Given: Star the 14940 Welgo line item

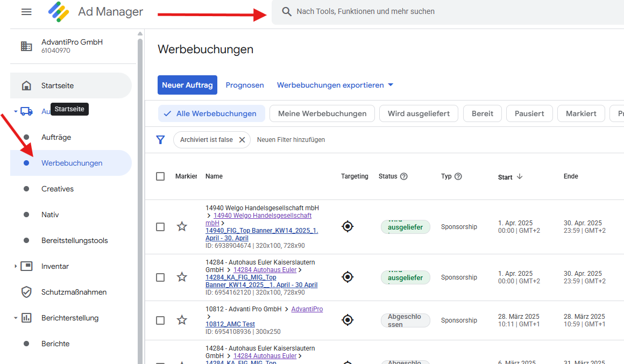Looking at the screenshot, I should pyautogui.click(x=182, y=226).
